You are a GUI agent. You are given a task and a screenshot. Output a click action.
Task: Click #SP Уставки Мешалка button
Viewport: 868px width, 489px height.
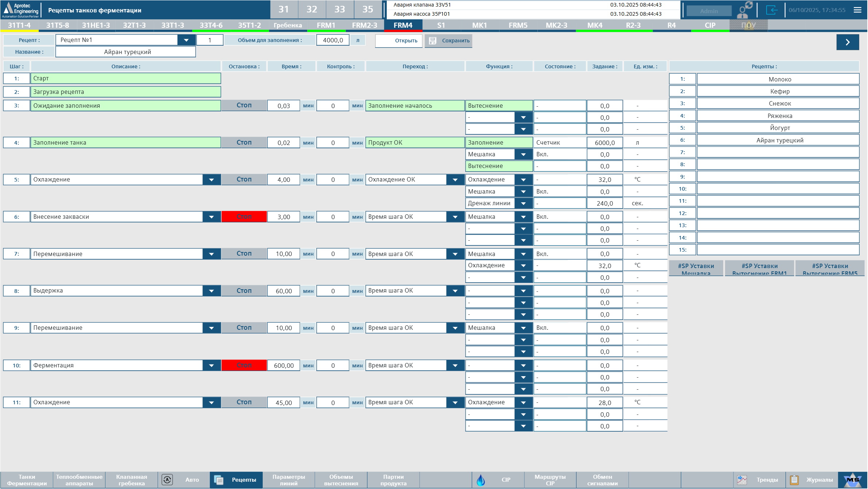(x=696, y=268)
